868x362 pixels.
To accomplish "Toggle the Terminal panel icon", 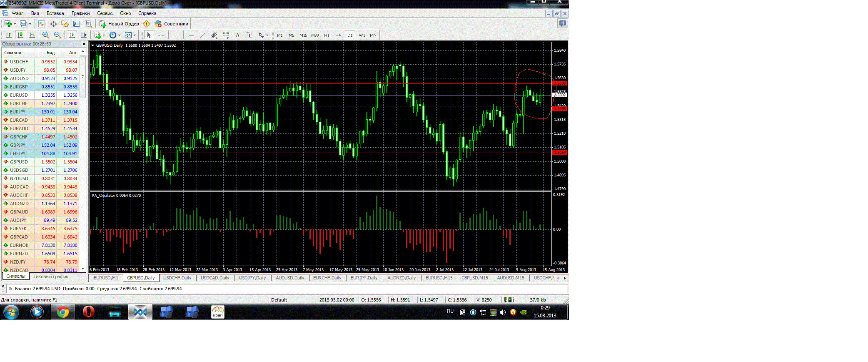I will 77,24.
